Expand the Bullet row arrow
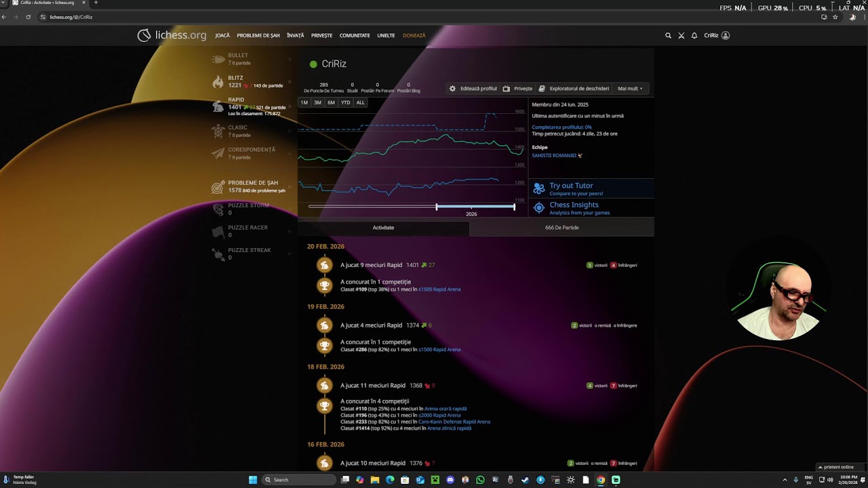 [x=290, y=59]
